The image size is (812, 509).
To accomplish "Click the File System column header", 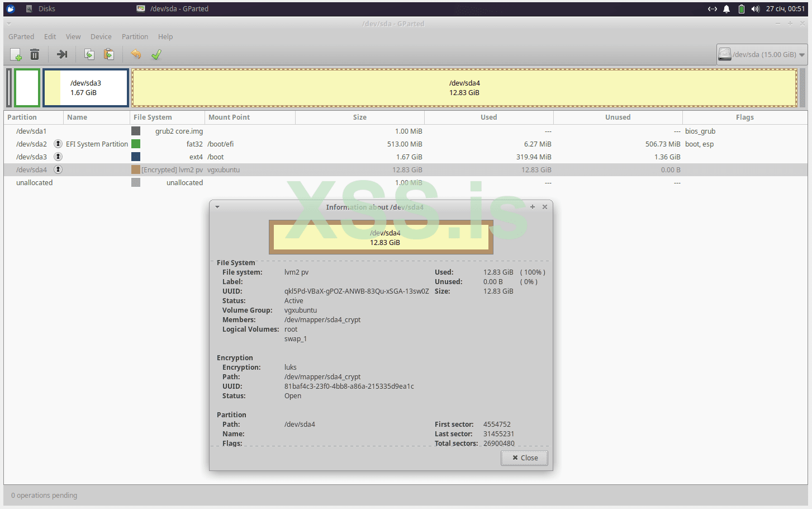I will pos(168,117).
